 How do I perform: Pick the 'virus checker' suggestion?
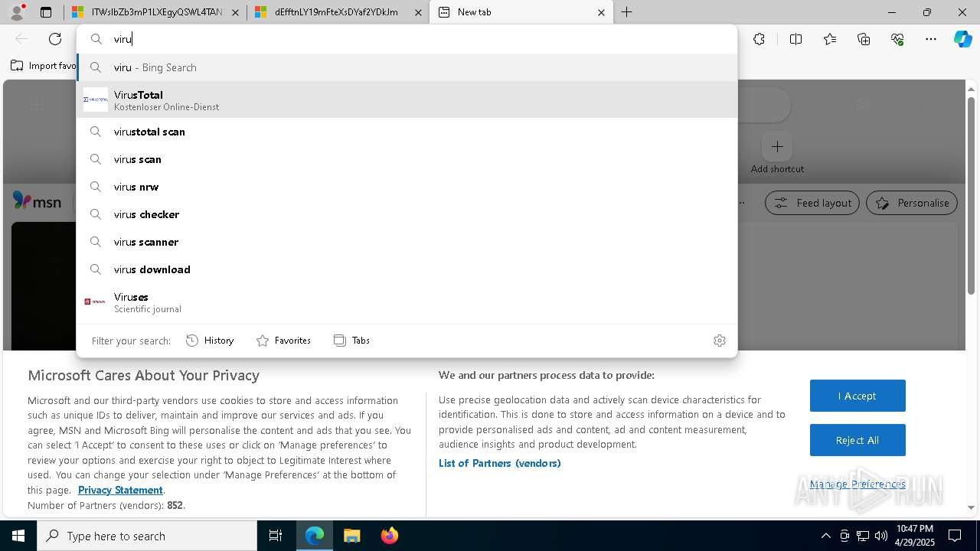(x=407, y=214)
